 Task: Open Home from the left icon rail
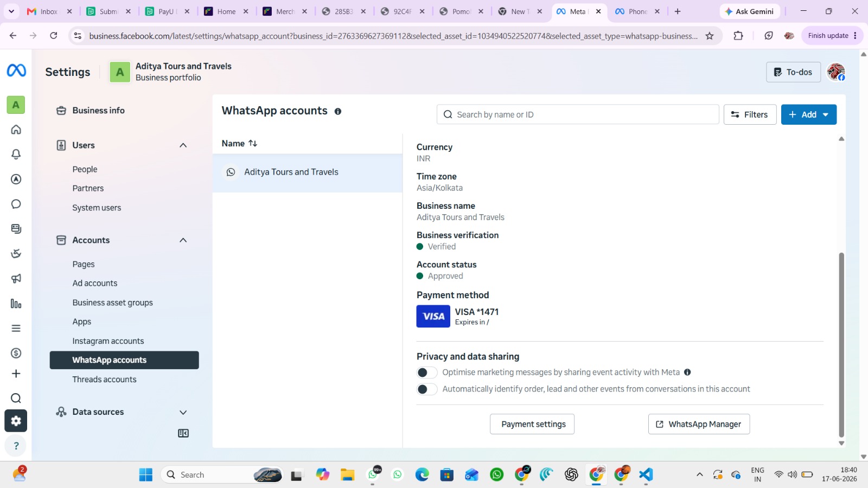16,130
